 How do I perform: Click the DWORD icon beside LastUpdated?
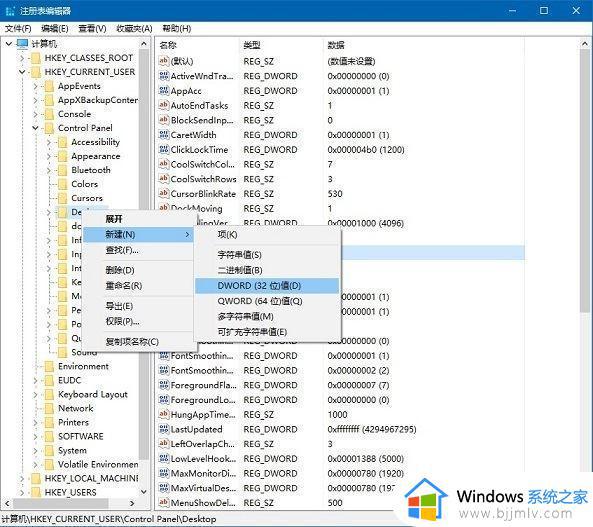click(164, 429)
